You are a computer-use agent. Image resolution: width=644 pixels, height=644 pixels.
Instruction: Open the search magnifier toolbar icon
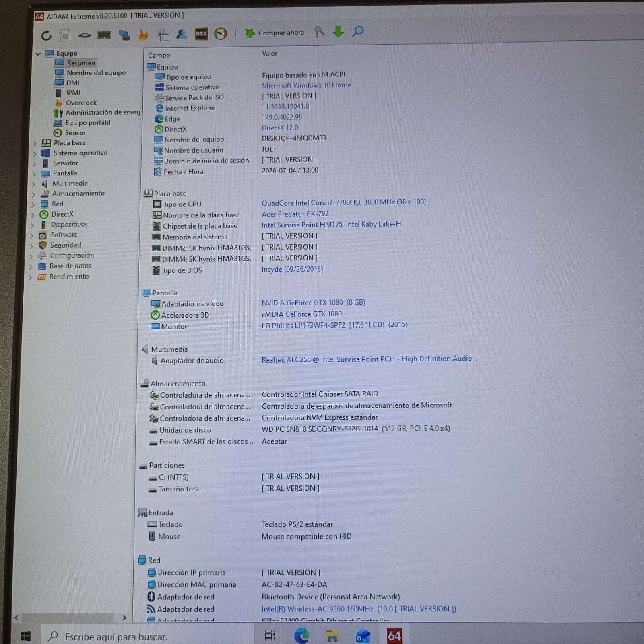coord(358,31)
